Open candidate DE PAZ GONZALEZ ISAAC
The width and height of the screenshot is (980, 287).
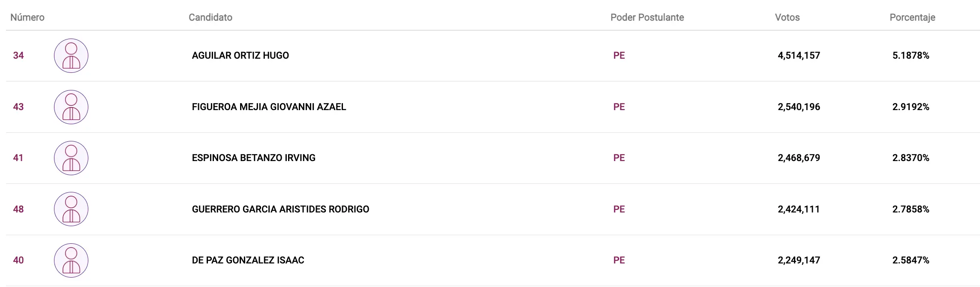248,260
